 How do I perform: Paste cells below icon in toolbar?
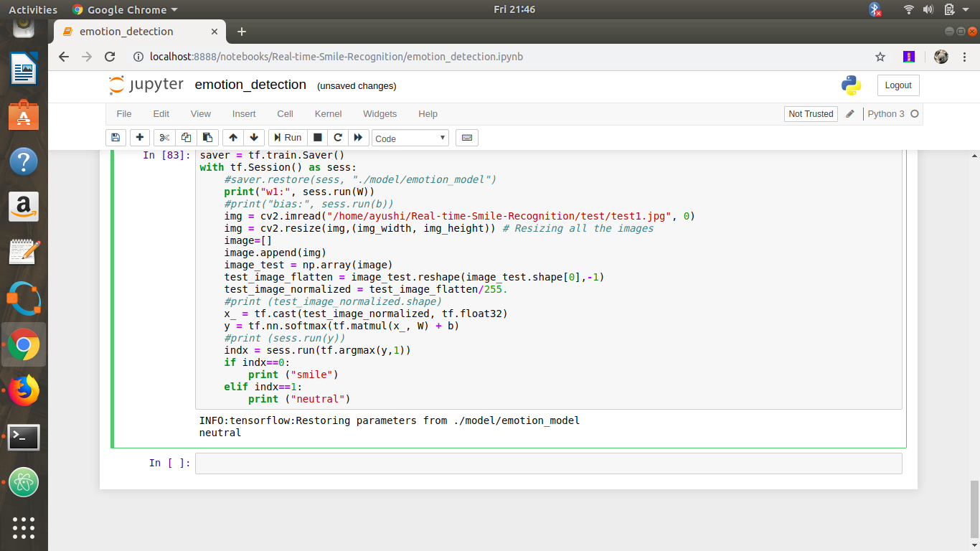click(x=207, y=138)
